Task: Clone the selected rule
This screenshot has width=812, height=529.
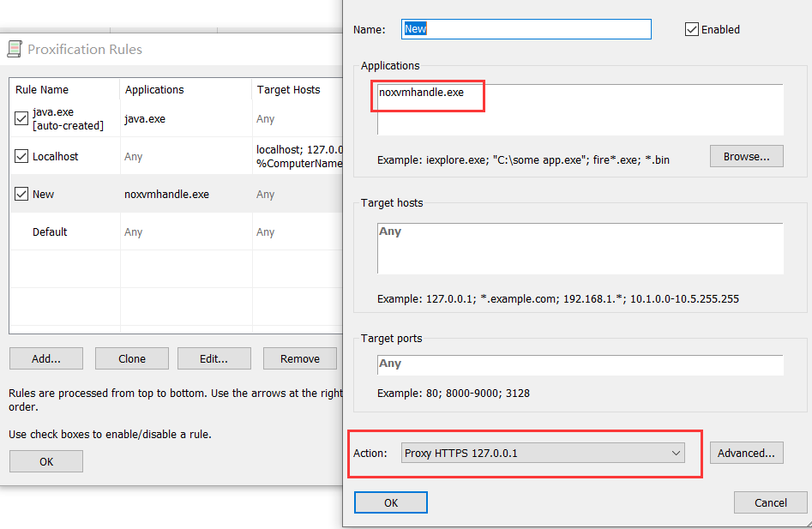Action: pyautogui.click(x=132, y=358)
